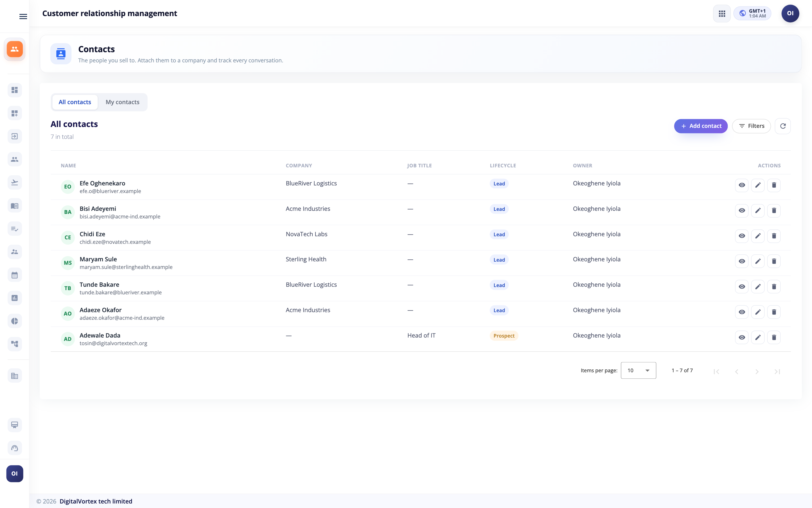Edit Efe Oghenekaro with pencil icon

point(758,185)
